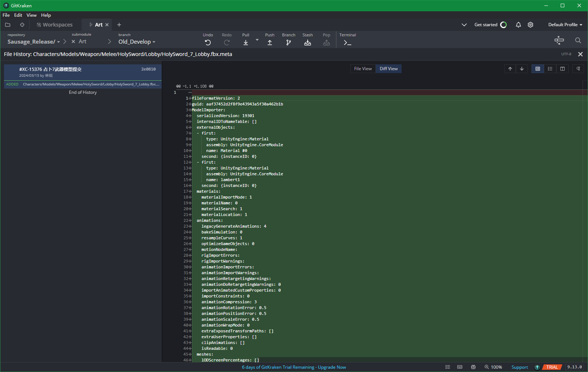
Task: Push commits using the Push icon
Action: click(270, 43)
